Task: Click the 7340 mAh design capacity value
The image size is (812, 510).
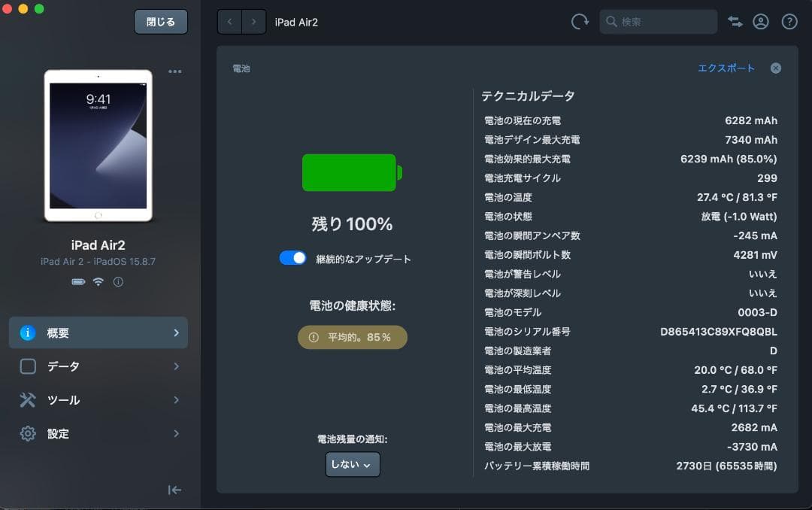Action: [751, 140]
